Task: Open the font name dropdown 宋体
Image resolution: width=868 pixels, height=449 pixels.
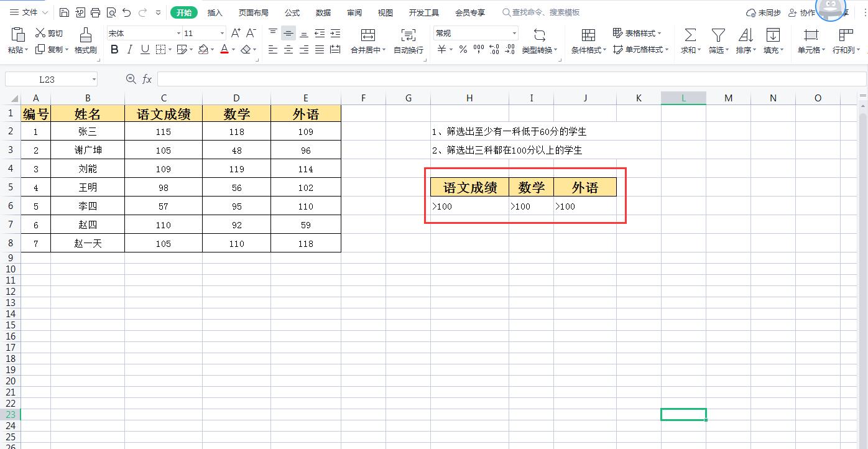Action: (x=179, y=34)
